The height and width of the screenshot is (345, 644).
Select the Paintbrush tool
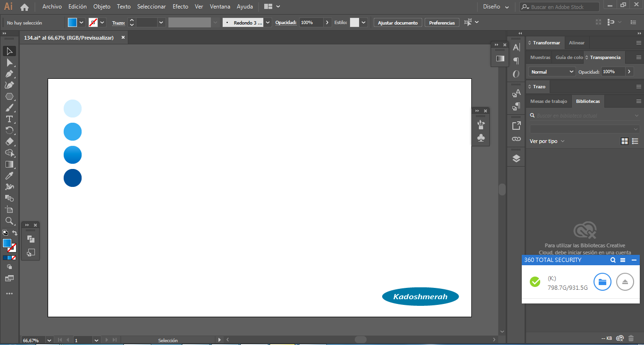[9, 108]
